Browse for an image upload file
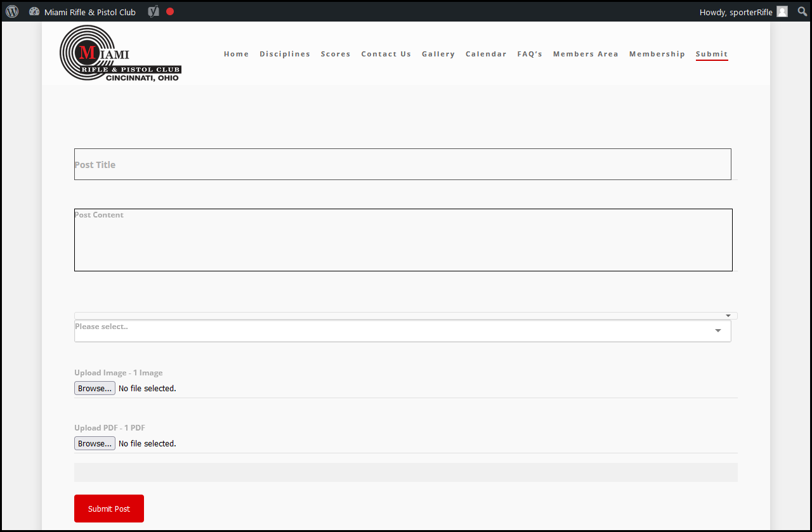 [95, 388]
